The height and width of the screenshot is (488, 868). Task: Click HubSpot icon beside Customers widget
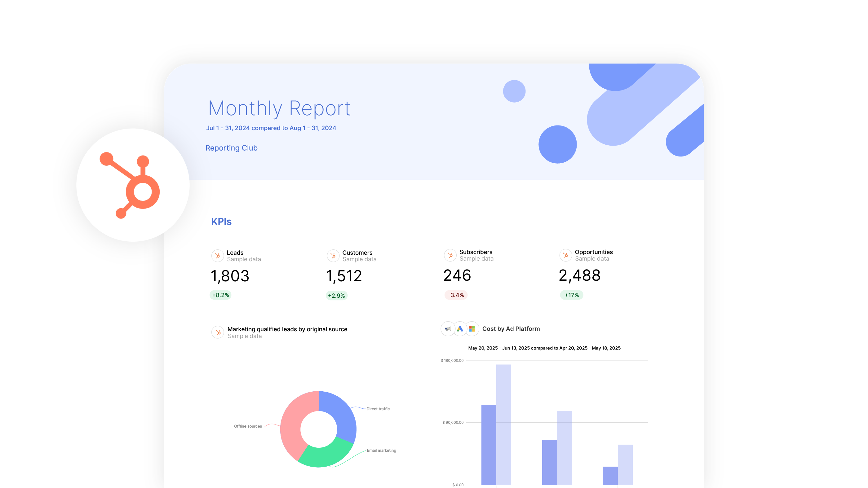coord(333,256)
